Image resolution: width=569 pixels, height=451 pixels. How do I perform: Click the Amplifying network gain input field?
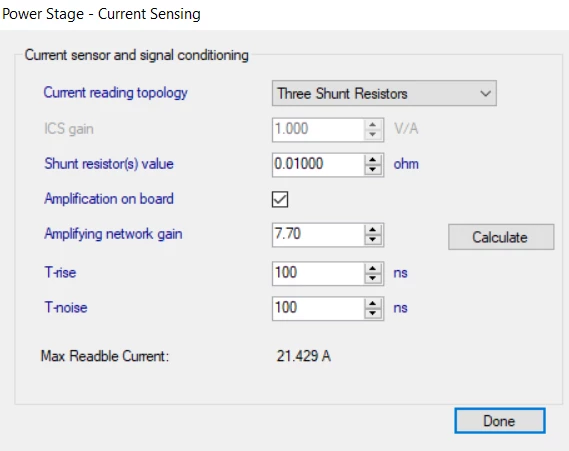click(x=318, y=235)
